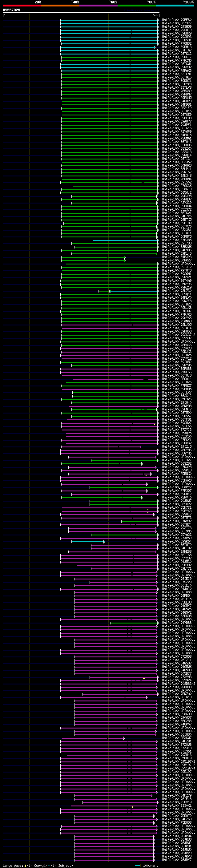Select the UniRef100_A9NQ37 label
Image resolution: width=197 pixels, height=868 pixels.
pyautogui.click(x=177, y=200)
